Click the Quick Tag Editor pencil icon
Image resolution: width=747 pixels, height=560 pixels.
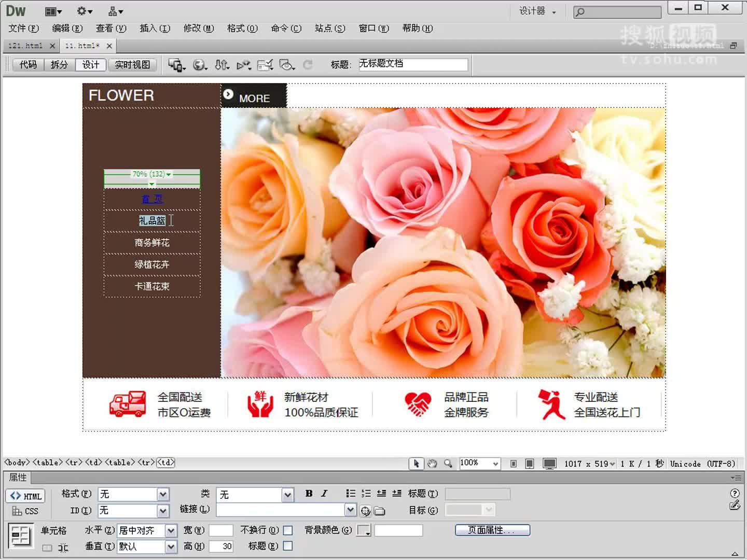pos(735,505)
